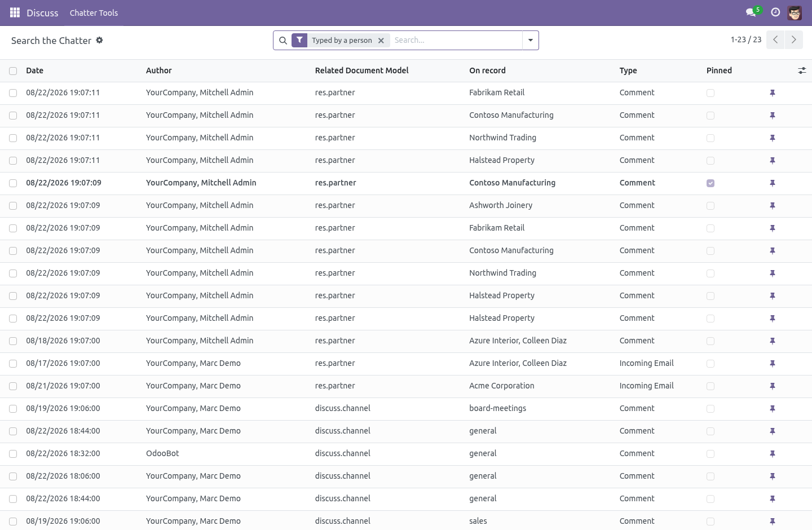Click the pin icon on the 08/18/2026 Colleen Diaz row
The image size is (812, 530).
coord(773,341)
